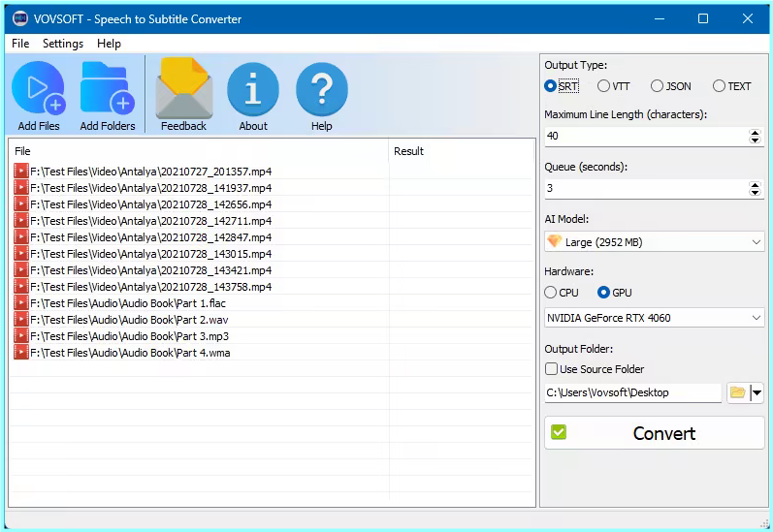This screenshot has width=773, height=532.
Task: Click file icon of 20210728_142847.mp4
Action: 21,237
